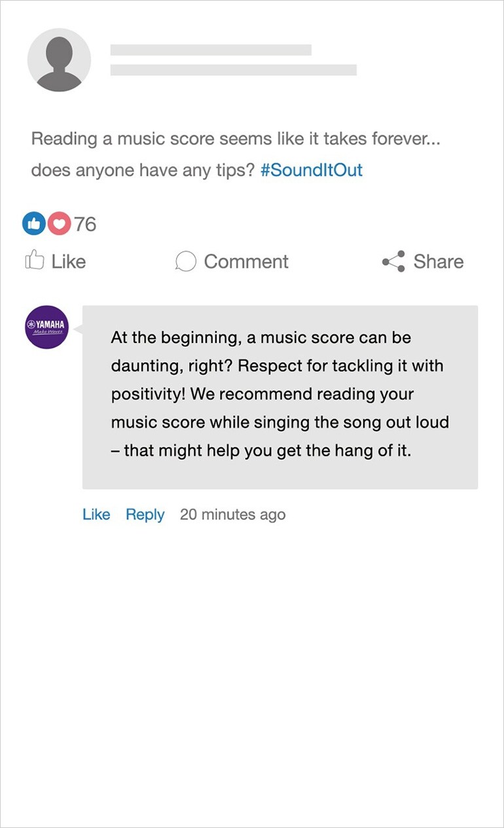This screenshot has height=828, width=504.
Task: Click the outlined thumbs-up Like icon
Action: (x=34, y=261)
